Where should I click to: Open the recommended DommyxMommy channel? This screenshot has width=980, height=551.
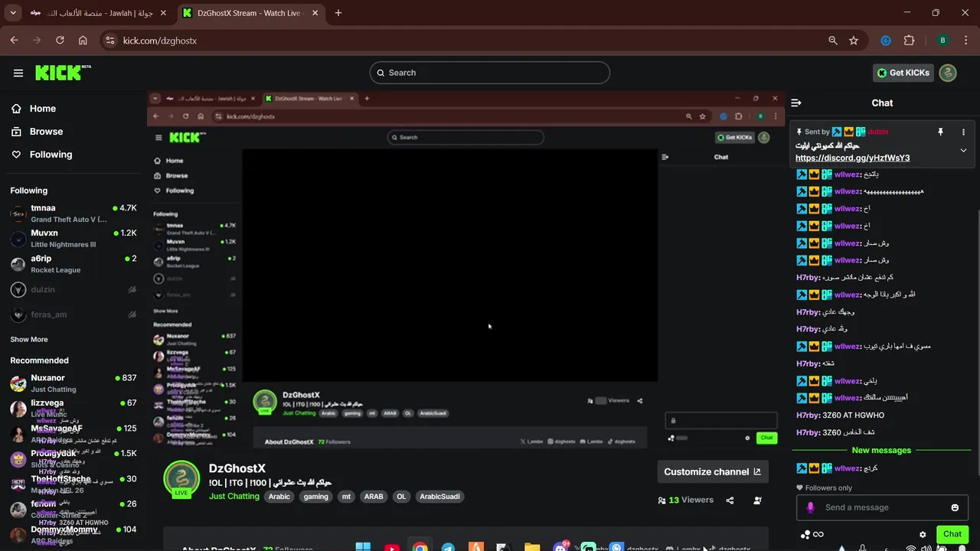click(x=73, y=535)
